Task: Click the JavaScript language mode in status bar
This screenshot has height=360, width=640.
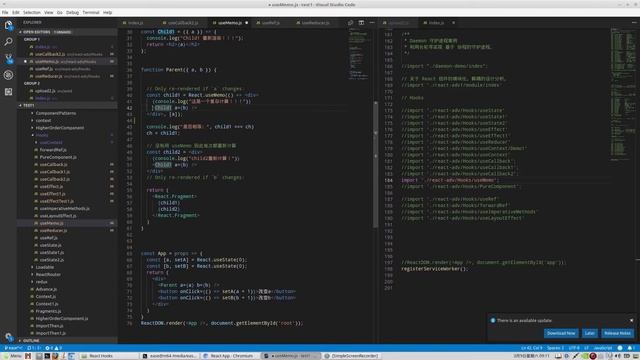Action: click(x=603, y=348)
